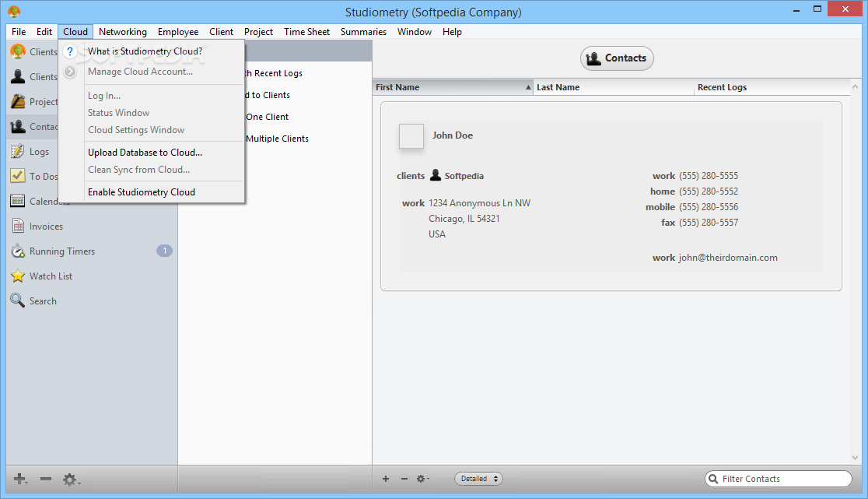Remove the contact with the minus icon
The width and height of the screenshot is (868, 499).
click(404, 479)
